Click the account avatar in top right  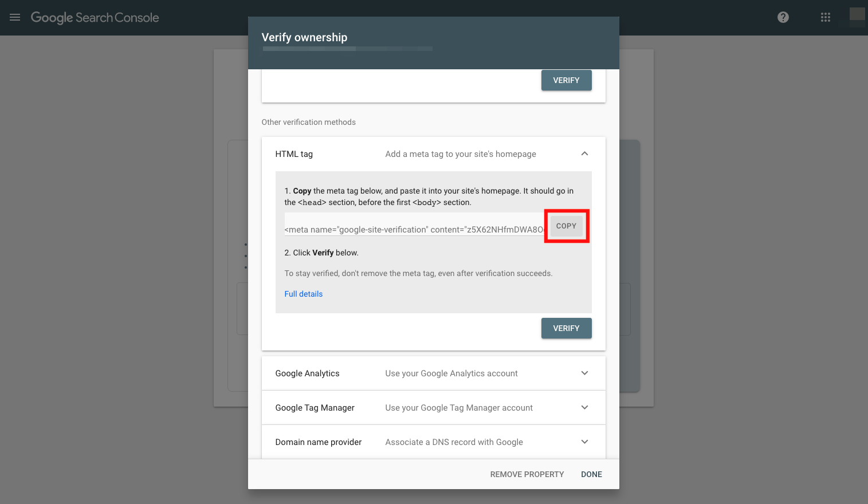coord(857,17)
